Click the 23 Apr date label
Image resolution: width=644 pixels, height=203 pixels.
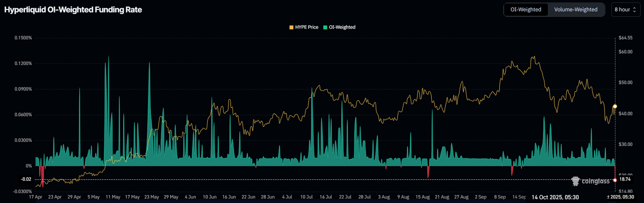tap(55, 197)
